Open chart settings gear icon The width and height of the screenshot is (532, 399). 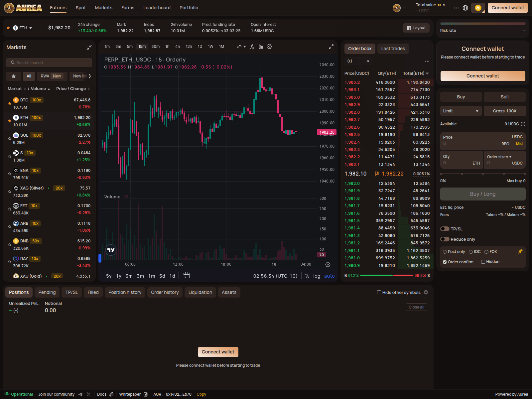pos(269,47)
